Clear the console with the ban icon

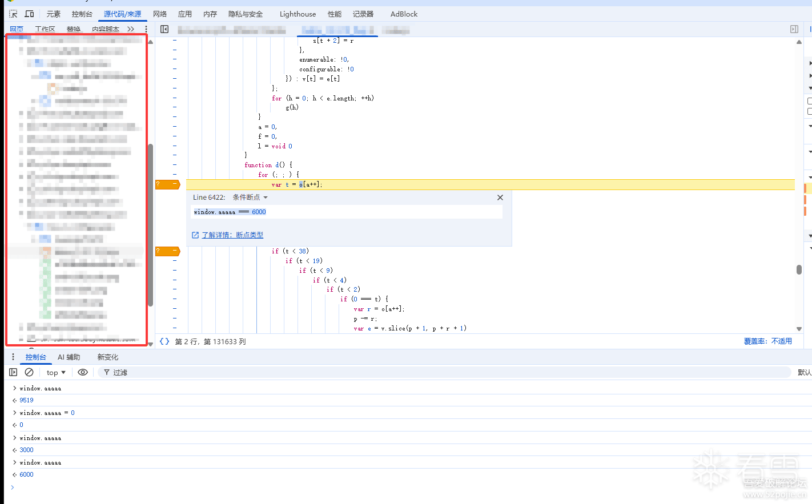tap(29, 372)
